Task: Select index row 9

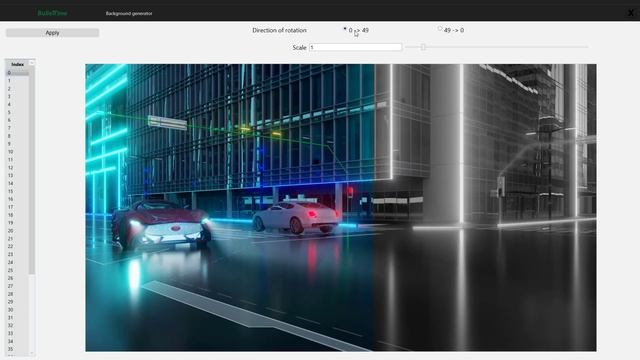Action: (x=17, y=144)
